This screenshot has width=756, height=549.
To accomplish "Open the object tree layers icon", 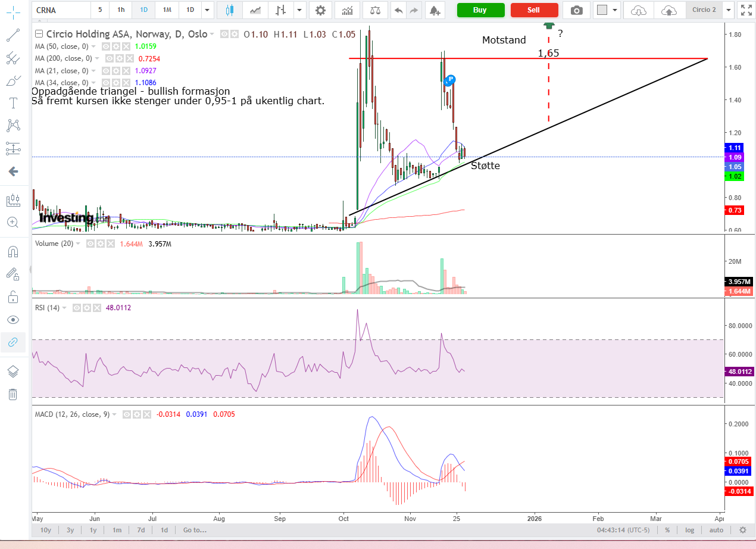I will (13, 372).
